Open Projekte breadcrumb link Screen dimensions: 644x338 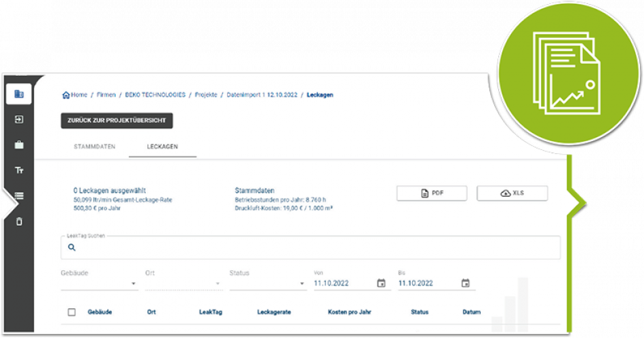click(x=206, y=95)
